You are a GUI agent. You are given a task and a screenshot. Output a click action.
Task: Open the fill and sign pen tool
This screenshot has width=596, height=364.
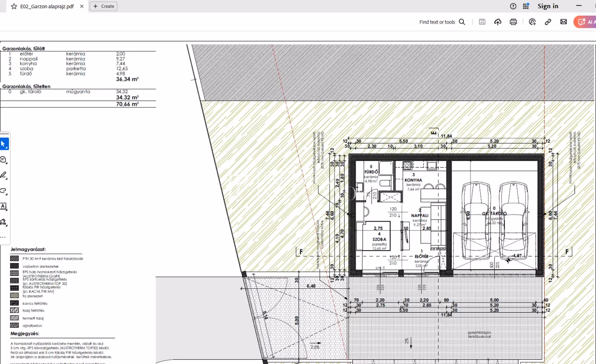pyautogui.click(x=3, y=222)
